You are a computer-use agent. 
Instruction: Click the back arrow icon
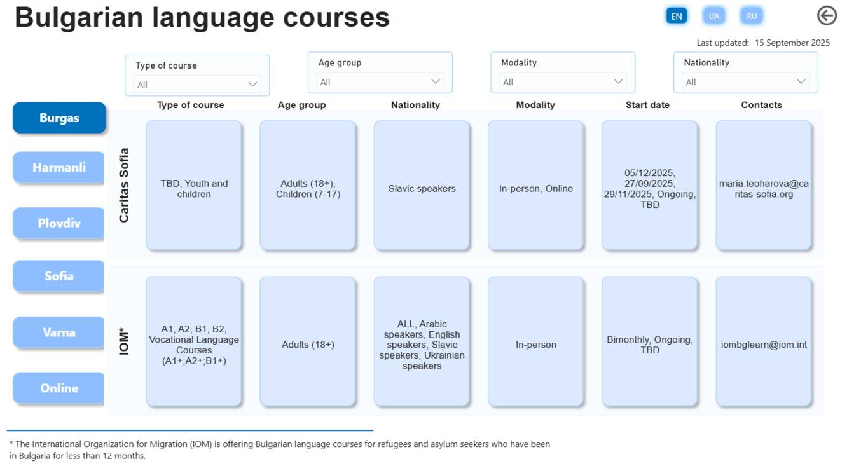[x=826, y=16]
